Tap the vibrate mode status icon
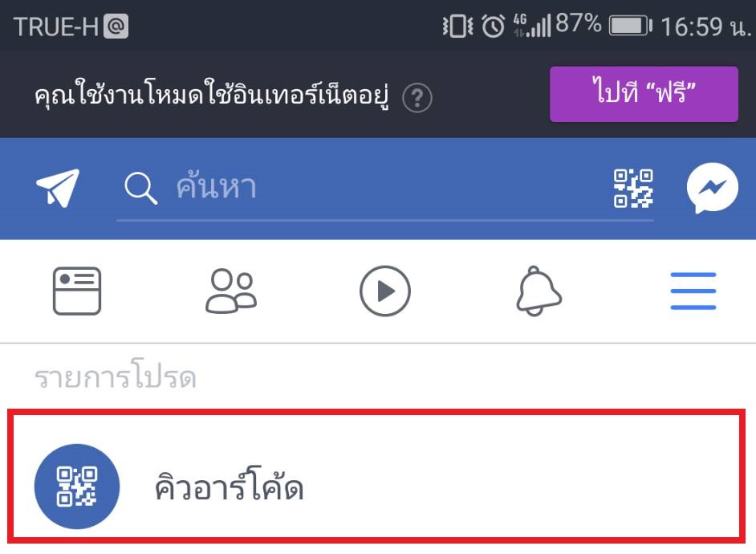 (x=457, y=26)
